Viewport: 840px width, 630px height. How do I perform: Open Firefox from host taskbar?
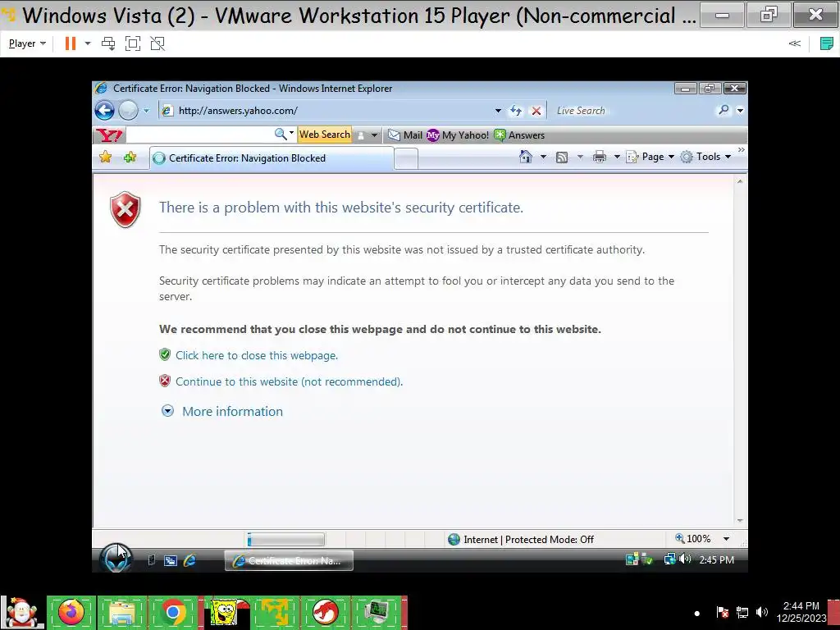tap(71, 612)
